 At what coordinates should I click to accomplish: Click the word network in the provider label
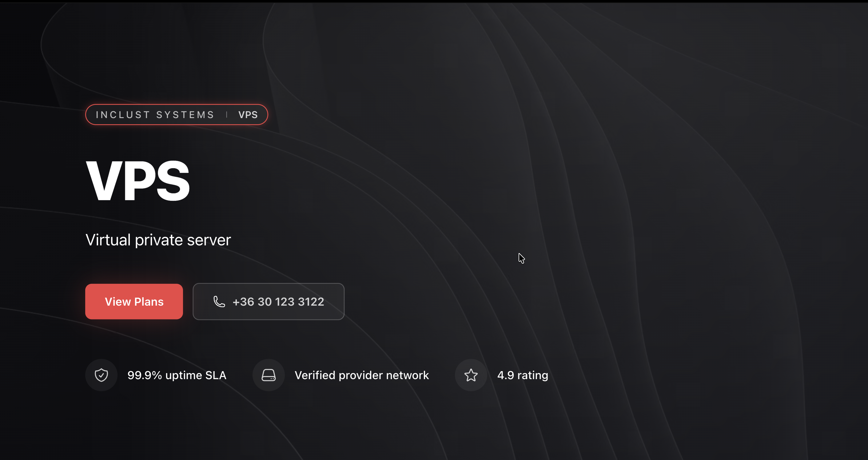click(x=407, y=375)
